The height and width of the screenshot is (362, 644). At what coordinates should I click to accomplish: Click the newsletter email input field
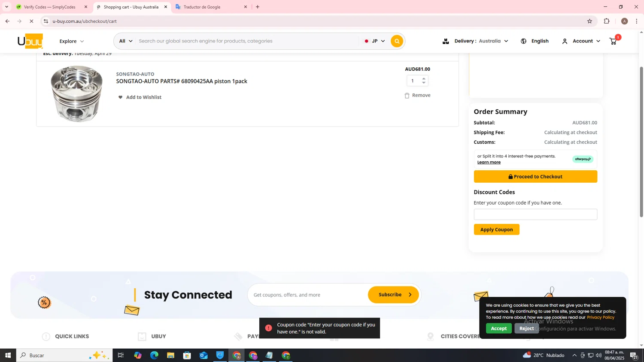[x=308, y=295]
